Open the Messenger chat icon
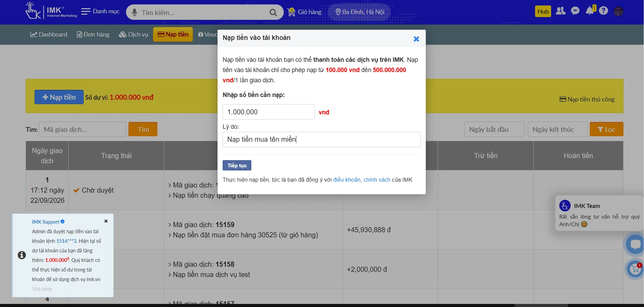Viewport: 644px width, 307px height. coord(575,11)
